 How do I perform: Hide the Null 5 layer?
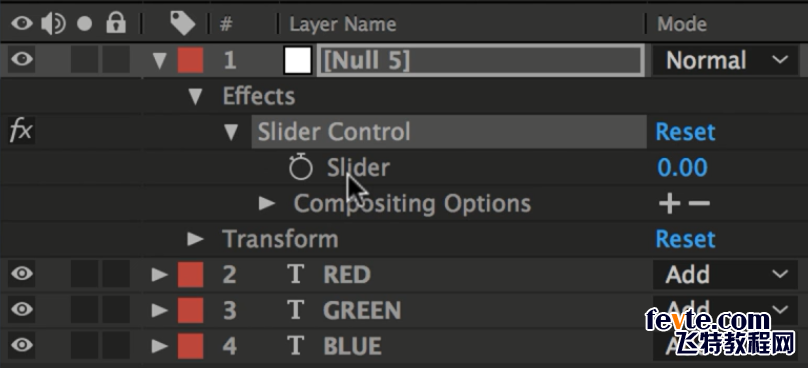point(22,60)
